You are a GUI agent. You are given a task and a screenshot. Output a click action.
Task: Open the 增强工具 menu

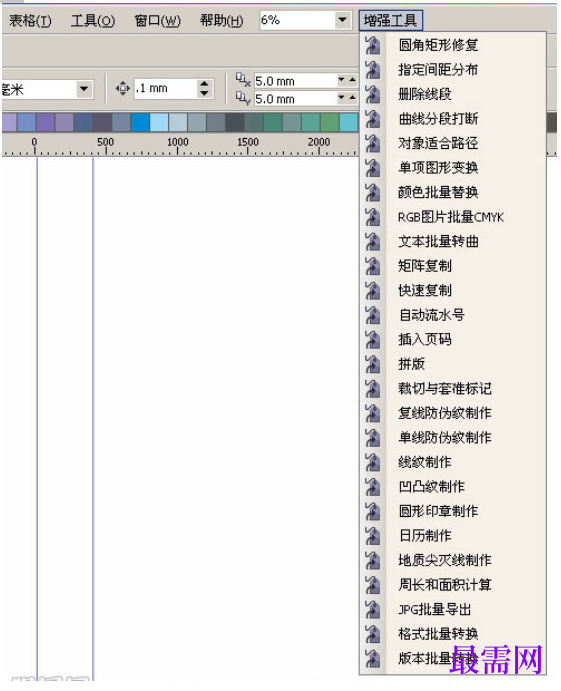click(390, 20)
